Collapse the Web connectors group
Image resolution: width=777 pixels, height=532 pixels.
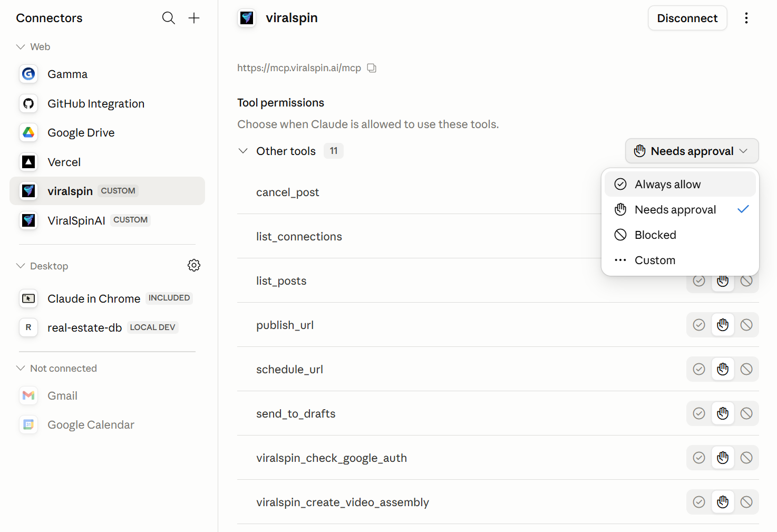pos(21,47)
